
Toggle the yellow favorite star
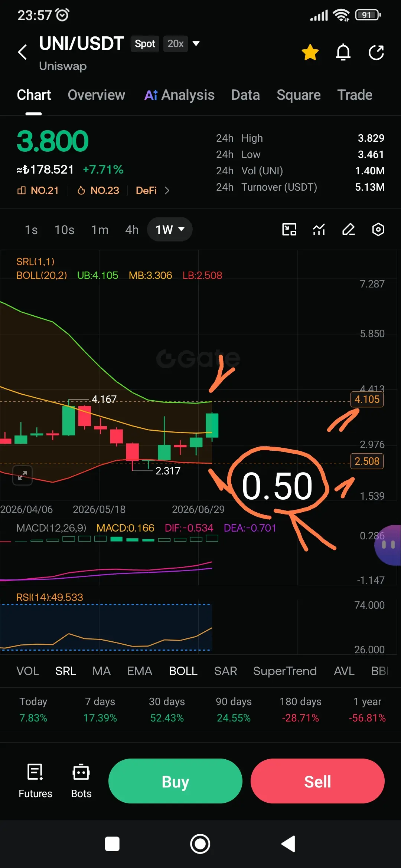click(x=310, y=52)
